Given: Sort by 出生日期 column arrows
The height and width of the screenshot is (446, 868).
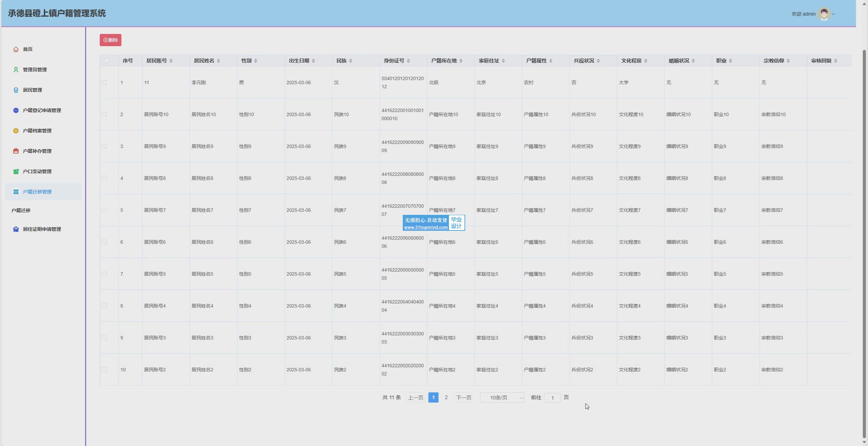Looking at the screenshot, I should point(313,61).
